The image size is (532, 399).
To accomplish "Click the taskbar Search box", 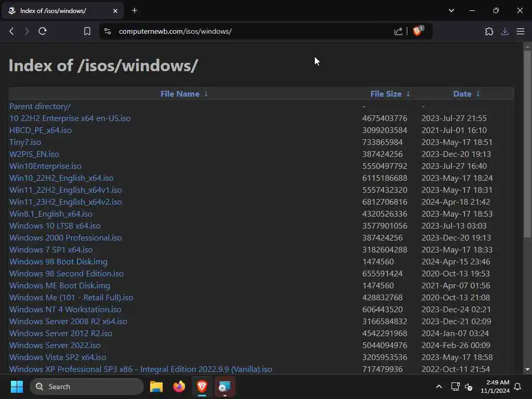I will pos(87,387).
